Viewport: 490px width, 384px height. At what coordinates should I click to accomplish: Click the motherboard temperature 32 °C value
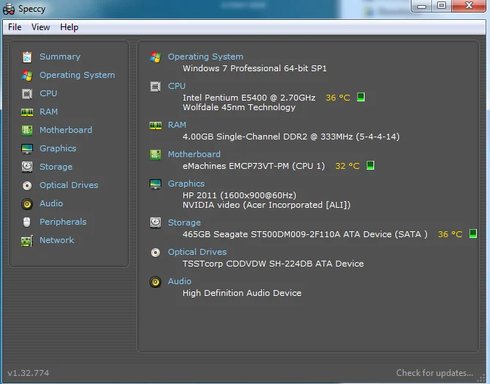click(x=348, y=166)
